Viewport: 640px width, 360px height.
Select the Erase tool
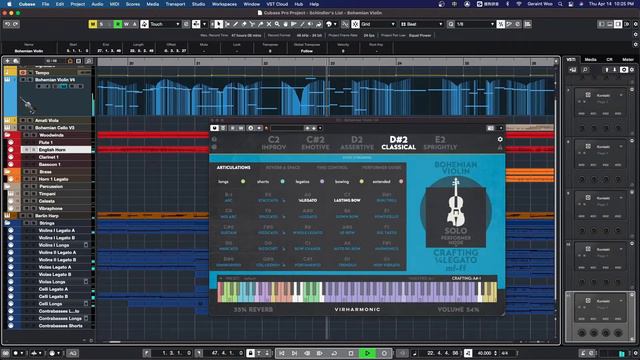(x=244, y=24)
